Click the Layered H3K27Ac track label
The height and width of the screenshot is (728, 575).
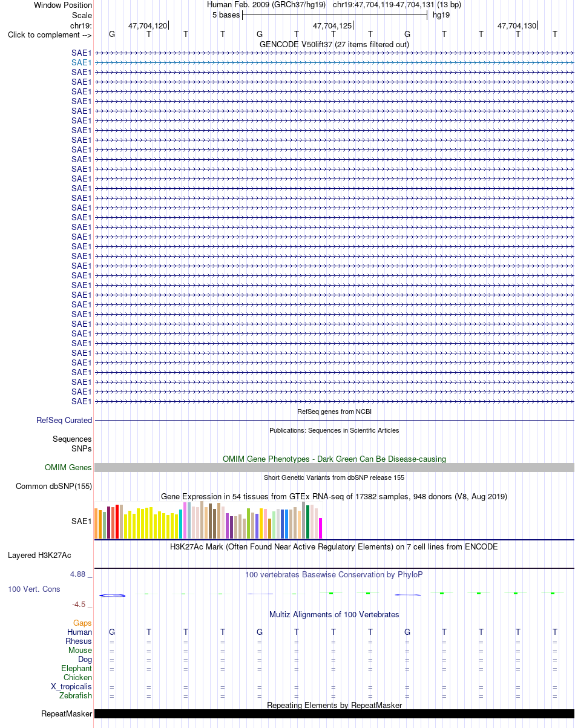[39, 555]
